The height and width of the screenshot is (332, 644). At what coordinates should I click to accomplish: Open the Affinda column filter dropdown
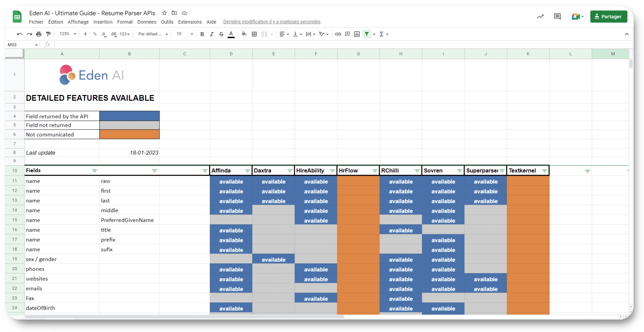pyautogui.click(x=247, y=171)
